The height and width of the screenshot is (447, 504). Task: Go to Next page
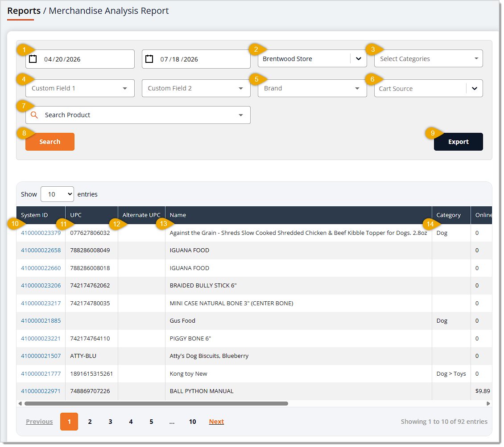[216, 422]
